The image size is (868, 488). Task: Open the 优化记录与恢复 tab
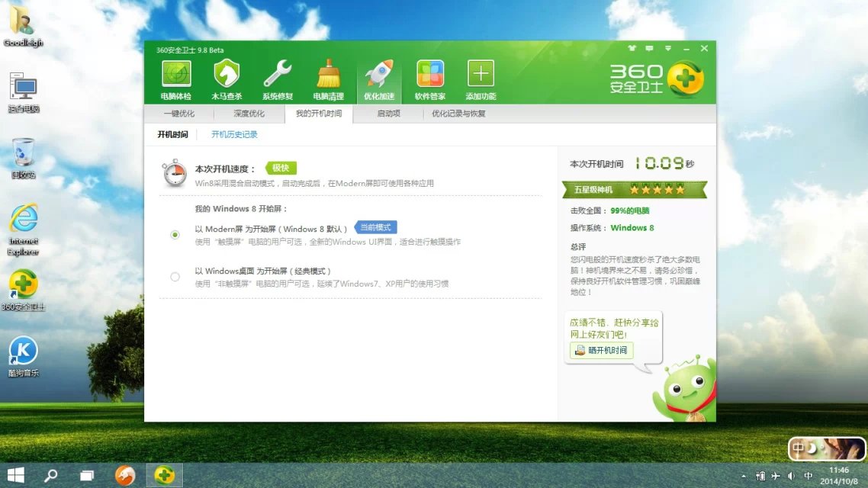point(458,114)
